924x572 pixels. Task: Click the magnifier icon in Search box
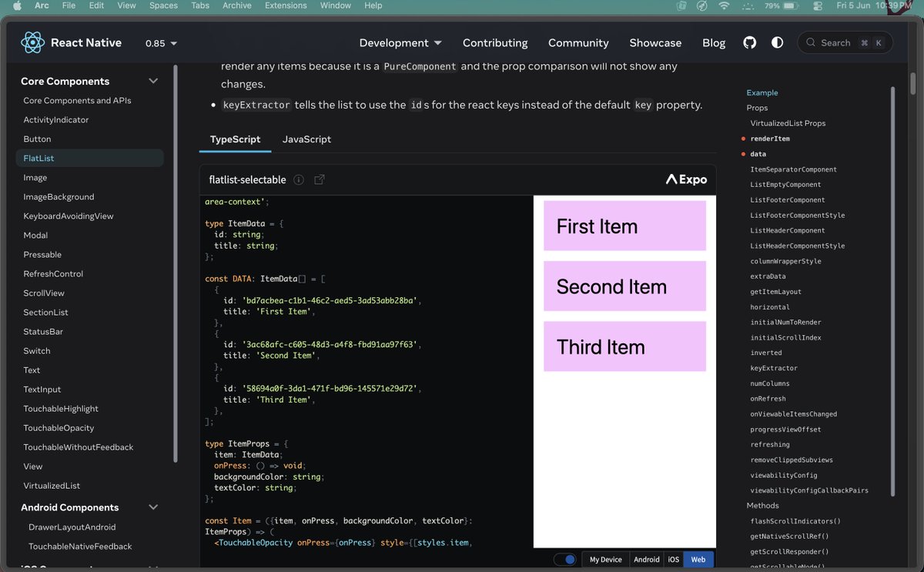[811, 43]
